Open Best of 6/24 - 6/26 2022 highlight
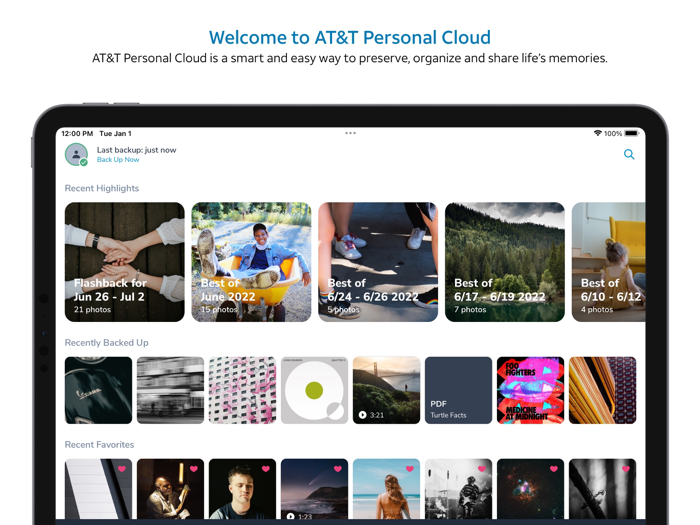700x525 pixels. click(378, 262)
